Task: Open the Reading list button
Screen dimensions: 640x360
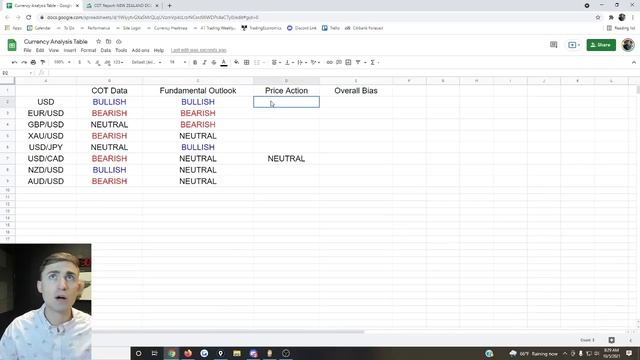Action: (x=621, y=28)
